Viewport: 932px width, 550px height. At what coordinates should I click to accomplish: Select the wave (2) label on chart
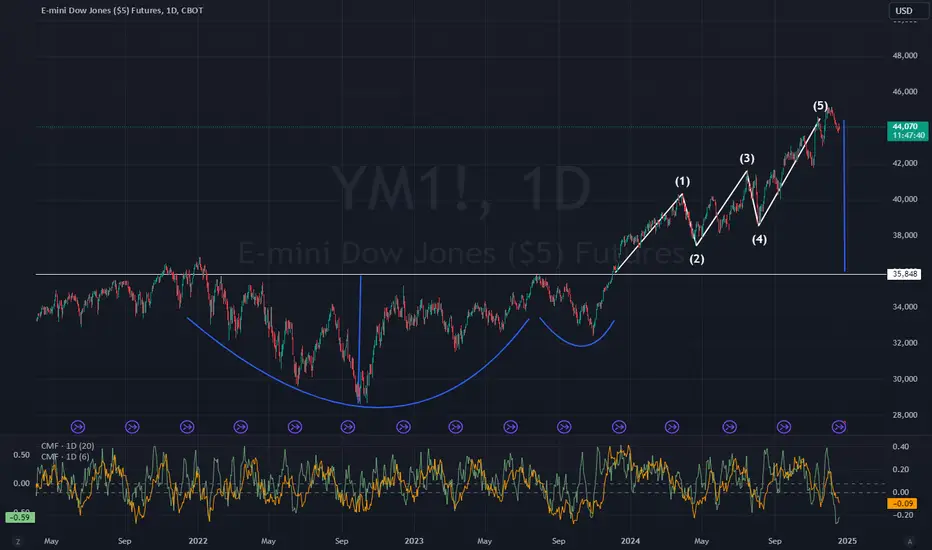pos(697,259)
